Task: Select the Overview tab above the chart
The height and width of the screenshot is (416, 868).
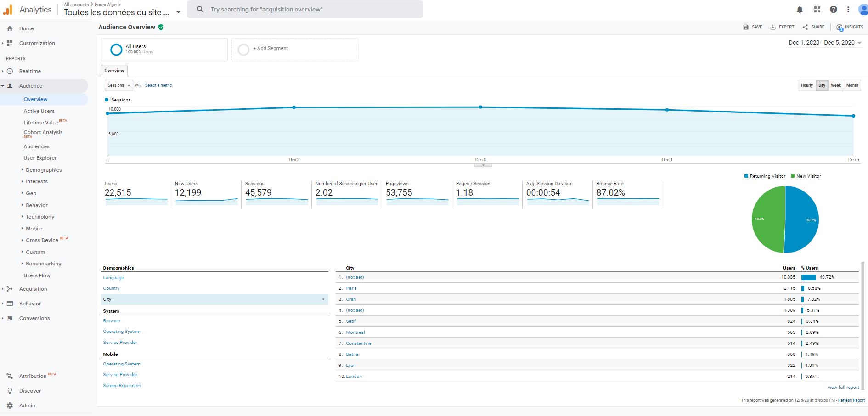Action: point(114,71)
